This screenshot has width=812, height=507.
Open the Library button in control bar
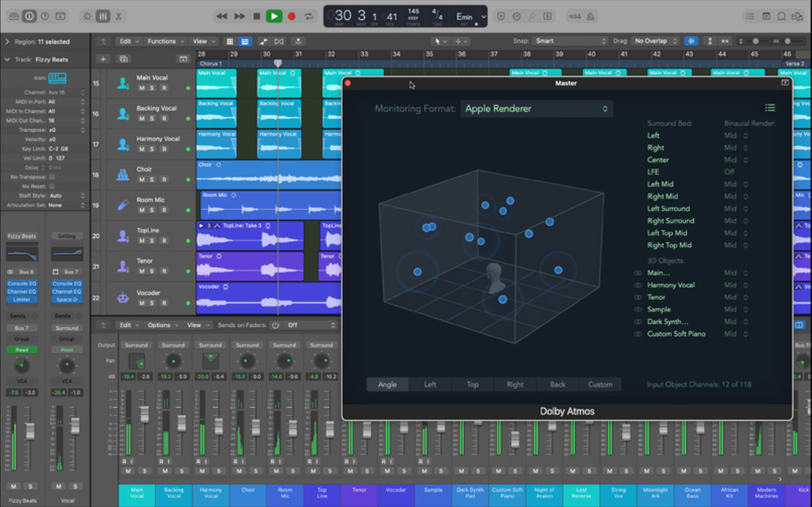tap(14, 16)
